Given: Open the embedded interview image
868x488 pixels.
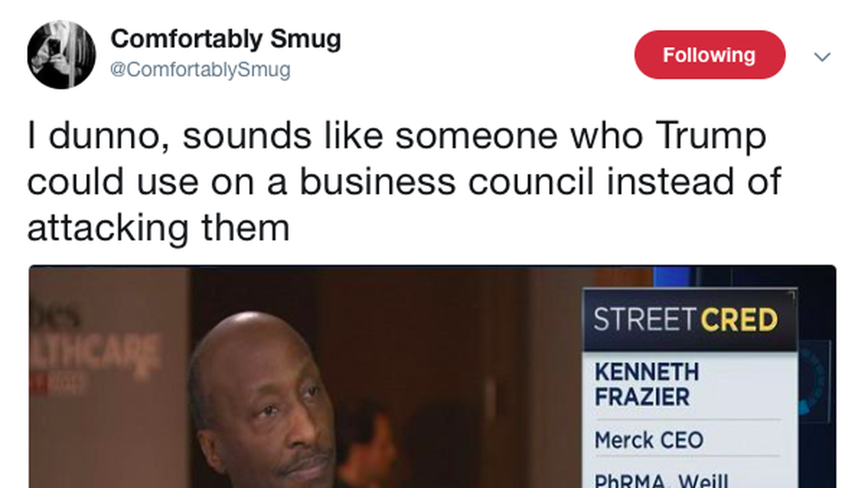Looking at the screenshot, I should (433, 377).
